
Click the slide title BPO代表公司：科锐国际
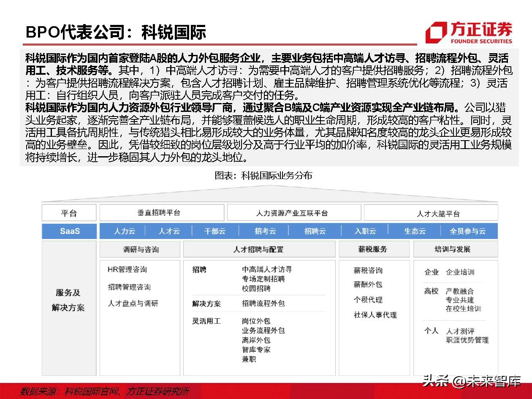coord(116,32)
